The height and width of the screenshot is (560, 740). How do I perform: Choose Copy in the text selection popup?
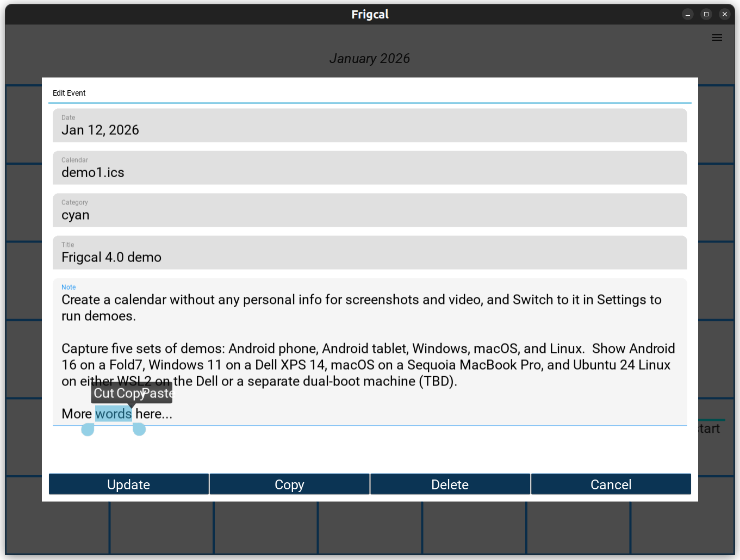[x=129, y=393]
